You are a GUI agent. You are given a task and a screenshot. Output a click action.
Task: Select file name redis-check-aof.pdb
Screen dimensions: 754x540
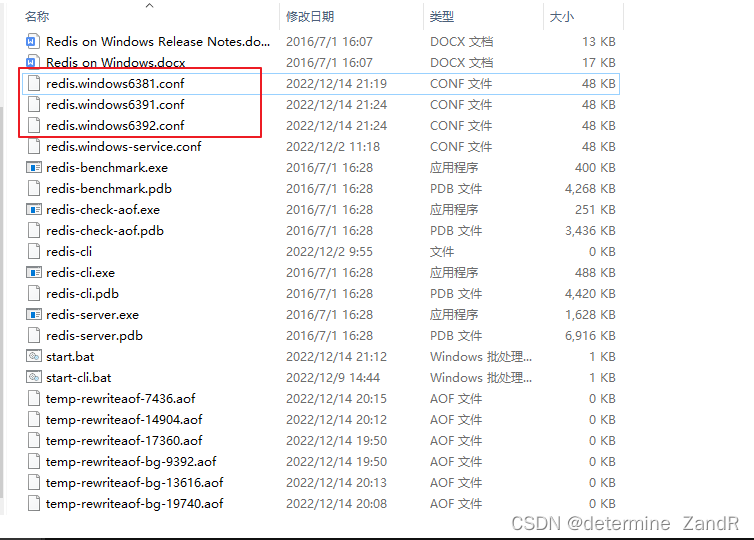(105, 231)
